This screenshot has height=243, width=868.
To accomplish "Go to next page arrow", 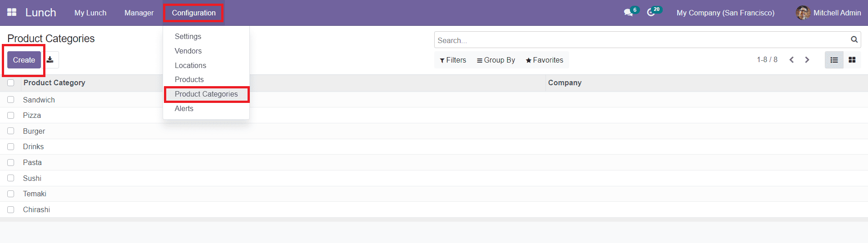I will tap(807, 60).
